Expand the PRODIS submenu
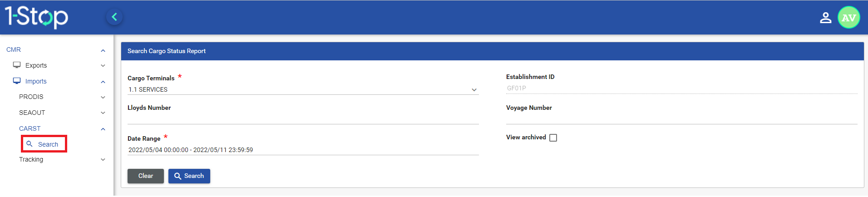868x197 pixels. click(x=103, y=97)
